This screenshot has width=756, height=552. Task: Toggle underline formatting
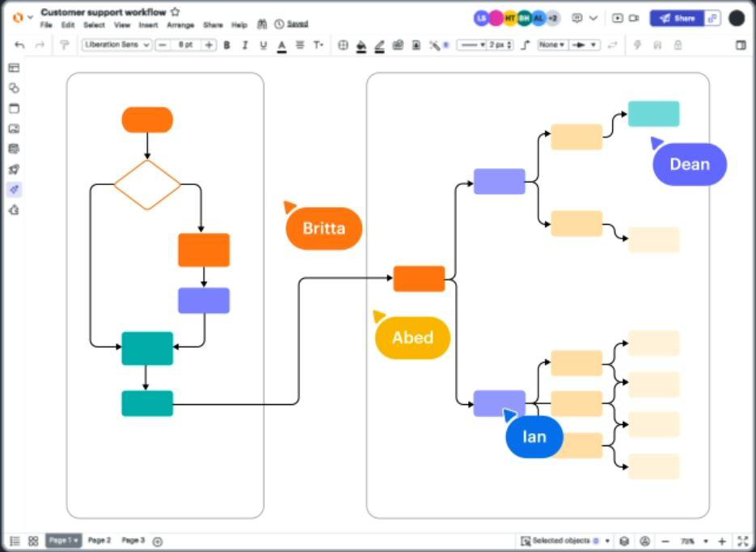click(x=264, y=45)
